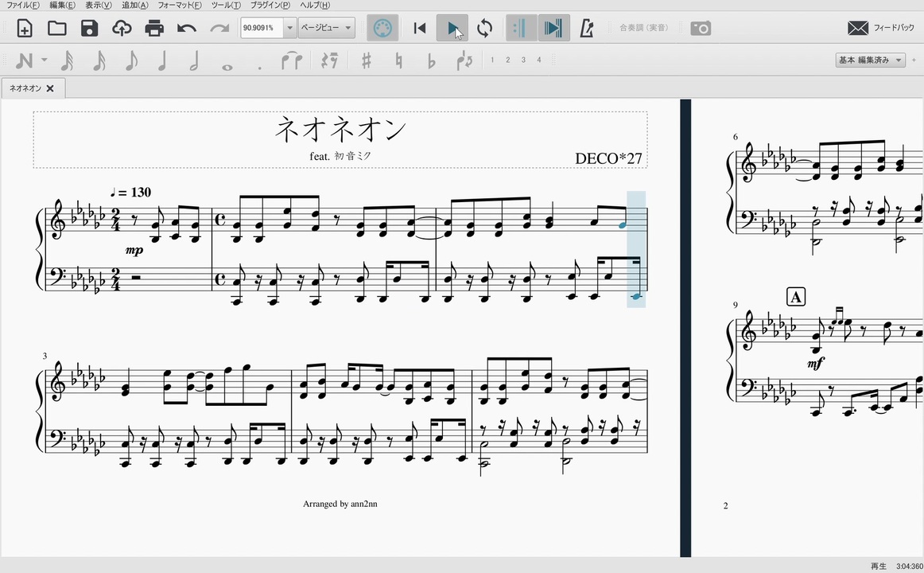Open the ページビュー view mode dropdown
This screenshot has height=573, width=924.
326,29
